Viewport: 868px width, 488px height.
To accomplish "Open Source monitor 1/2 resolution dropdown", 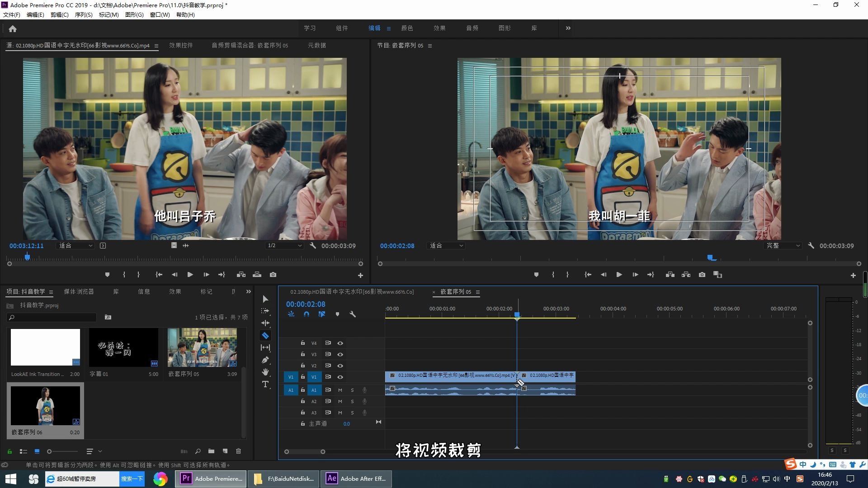I will click(x=284, y=246).
